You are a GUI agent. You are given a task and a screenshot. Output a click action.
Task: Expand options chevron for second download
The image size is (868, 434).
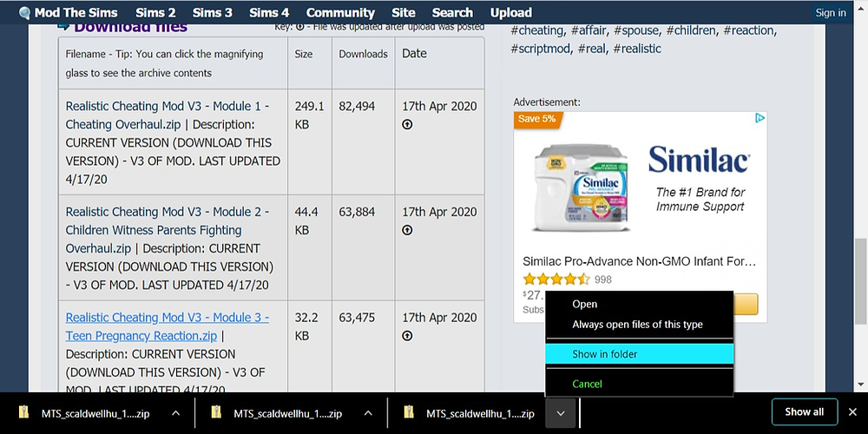coord(368,413)
